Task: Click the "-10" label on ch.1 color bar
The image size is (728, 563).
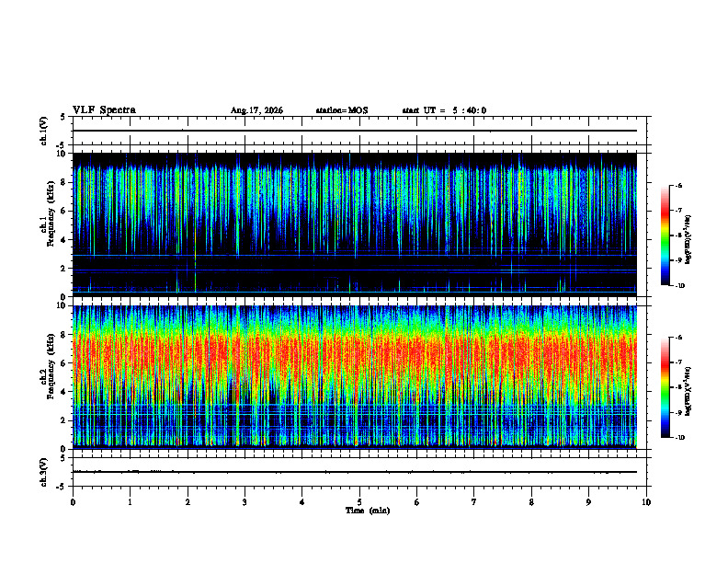Action: (x=679, y=286)
